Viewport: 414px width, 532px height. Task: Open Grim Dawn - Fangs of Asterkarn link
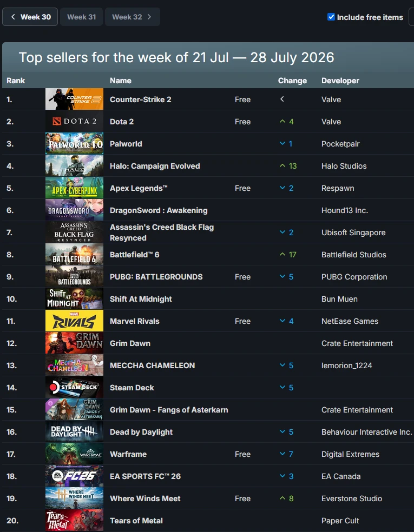(169, 410)
